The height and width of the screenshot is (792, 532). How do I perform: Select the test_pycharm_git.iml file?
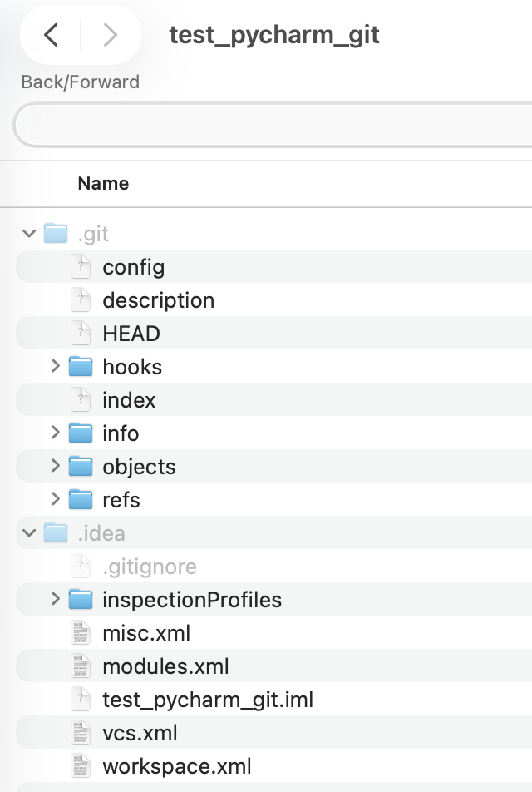coord(207,700)
